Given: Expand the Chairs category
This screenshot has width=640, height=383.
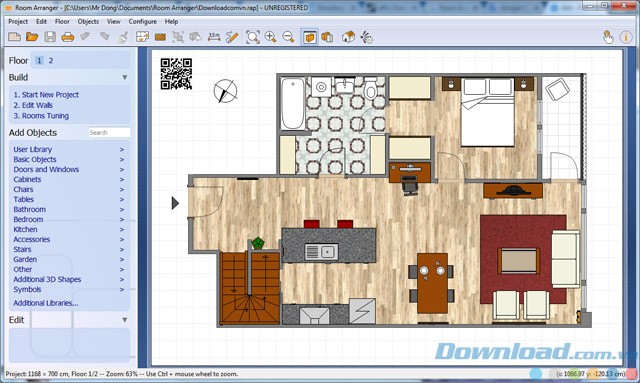Looking at the screenshot, I should point(69,189).
